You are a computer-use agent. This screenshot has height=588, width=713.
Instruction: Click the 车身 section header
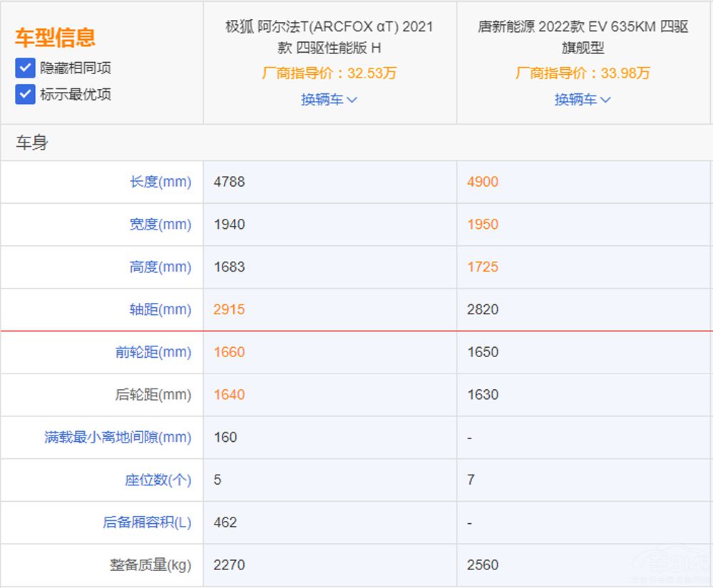[x=32, y=143]
